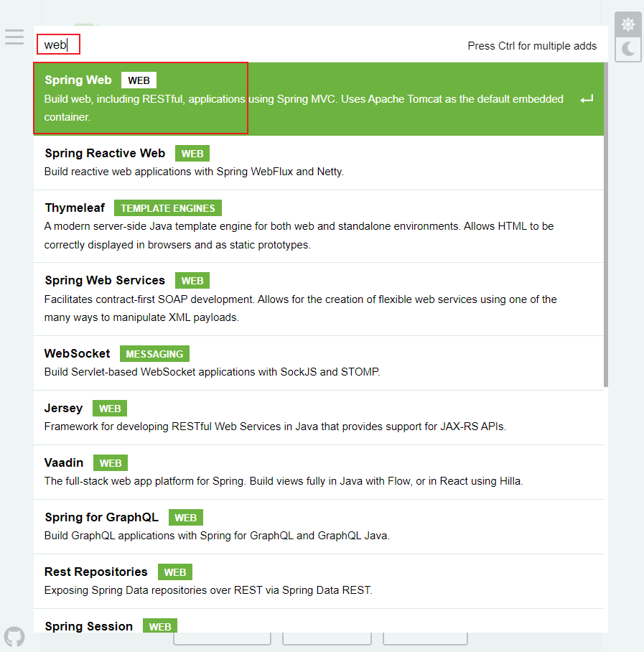Click 'Build reactive web applications' description
Image resolution: width=644 pixels, height=652 pixels.
194,172
